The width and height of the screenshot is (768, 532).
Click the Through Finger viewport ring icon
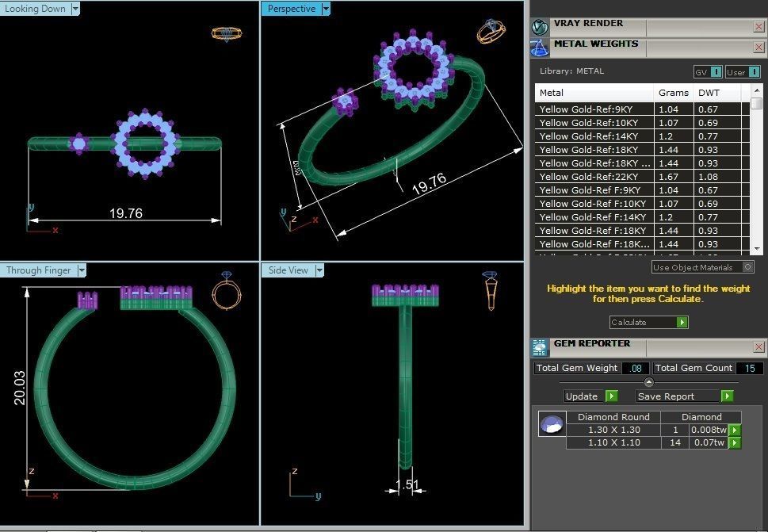point(227,290)
